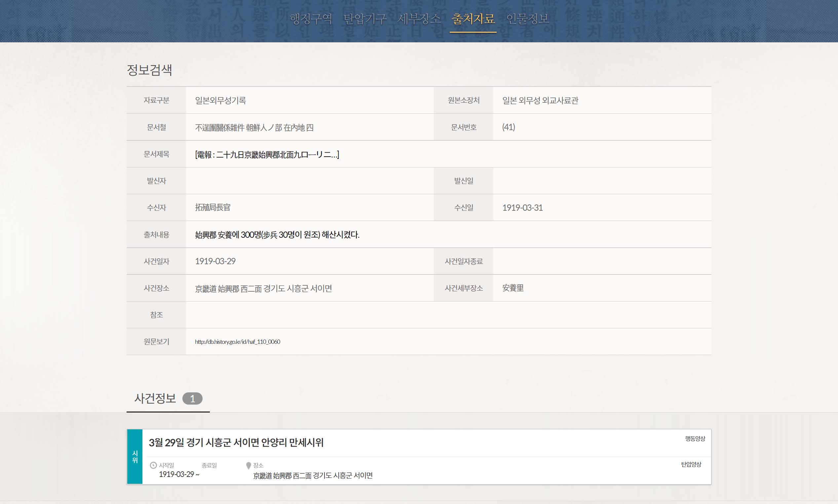
Task: Switch to the 탄압기구 tab
Action: point(365,19)
